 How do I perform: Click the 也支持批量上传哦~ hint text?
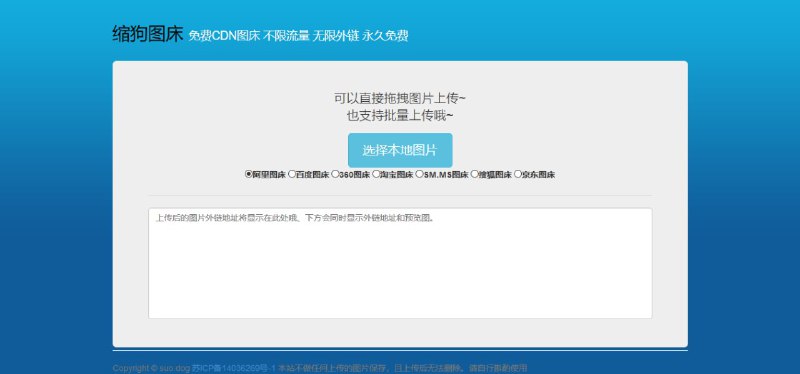click(x=400, y=116)
